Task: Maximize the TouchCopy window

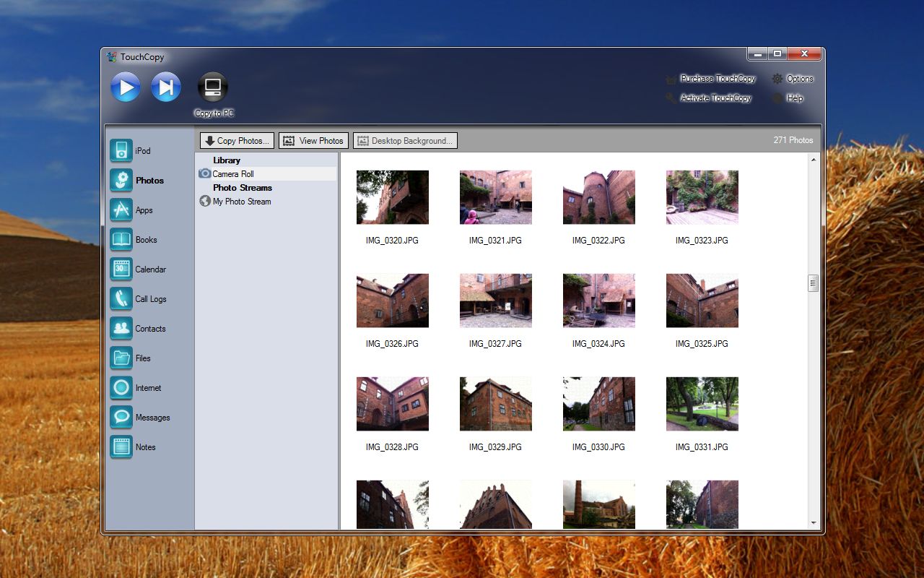Action: 777,54
